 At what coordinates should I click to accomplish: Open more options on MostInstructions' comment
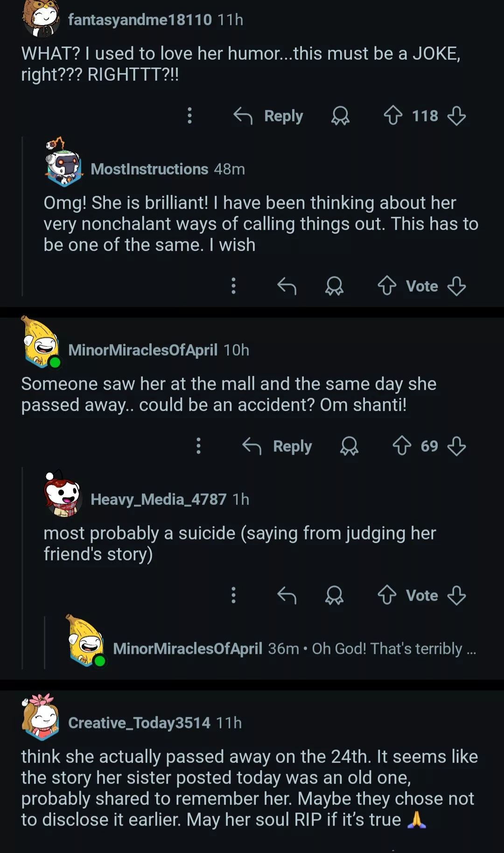234,286
